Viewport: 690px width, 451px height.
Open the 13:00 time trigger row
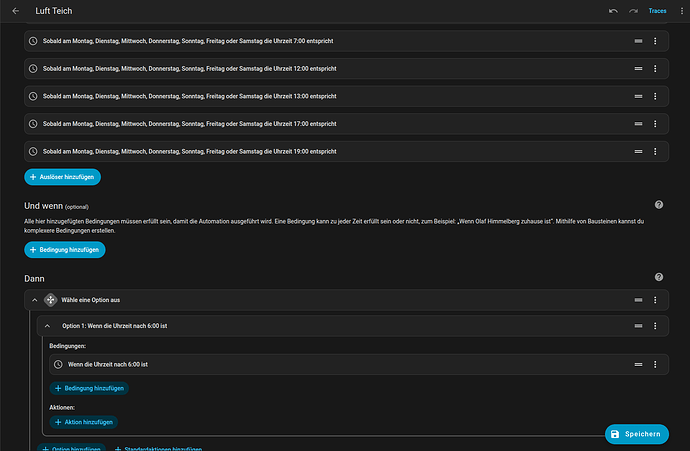(x=300, y=96)
